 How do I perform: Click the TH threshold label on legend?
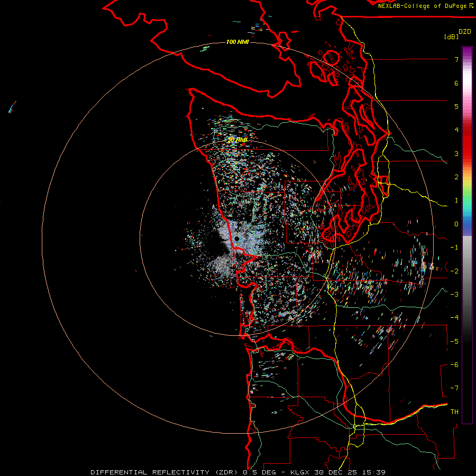pyautogui.click(x=454, y=411)
